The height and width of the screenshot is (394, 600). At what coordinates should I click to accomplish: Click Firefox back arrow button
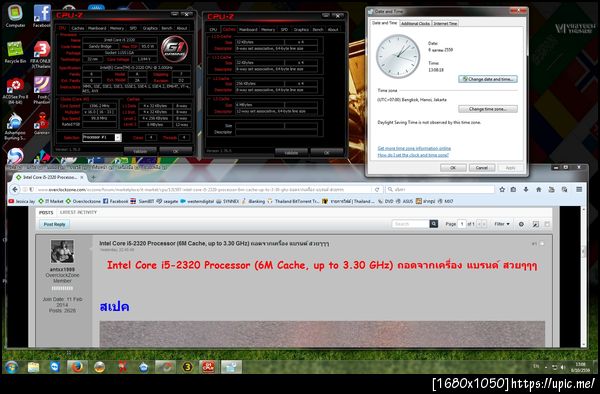click(15, 189)
